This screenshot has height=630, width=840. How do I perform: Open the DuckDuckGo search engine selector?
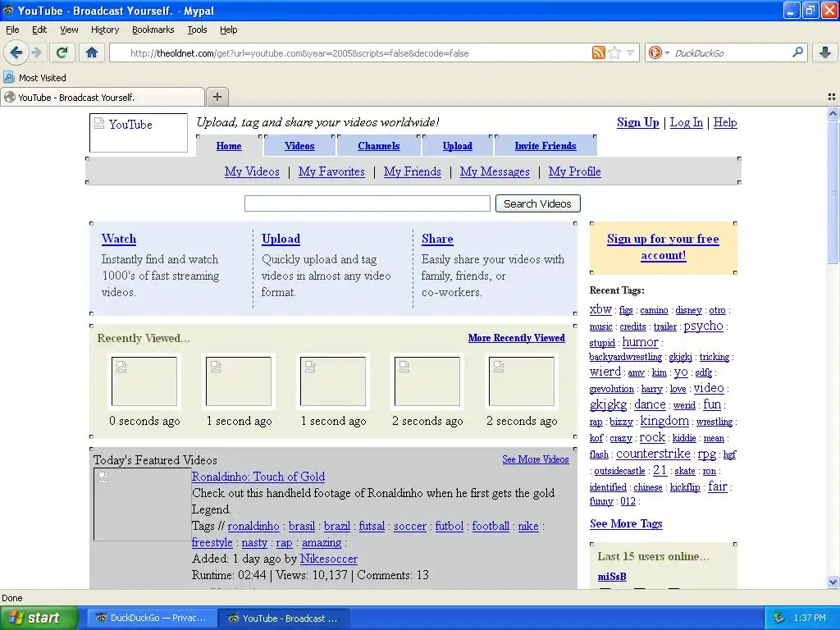click(x=659, y=52)
